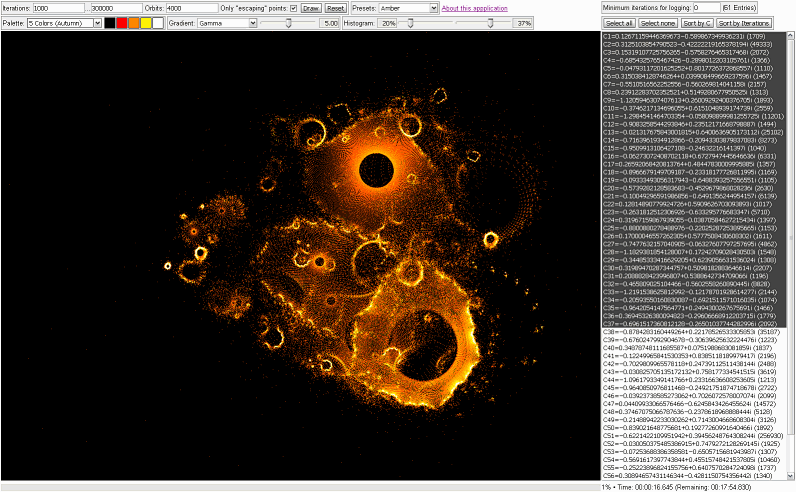Expand the Palette dropdown set to 5 Colors (Autumn)
Screen dimensions: 796x492
(64, 22)
